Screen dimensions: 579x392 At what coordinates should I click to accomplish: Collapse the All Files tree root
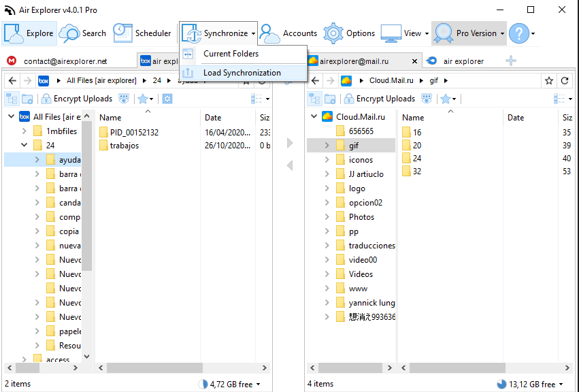pyautogui.click(x=11, y=117)
